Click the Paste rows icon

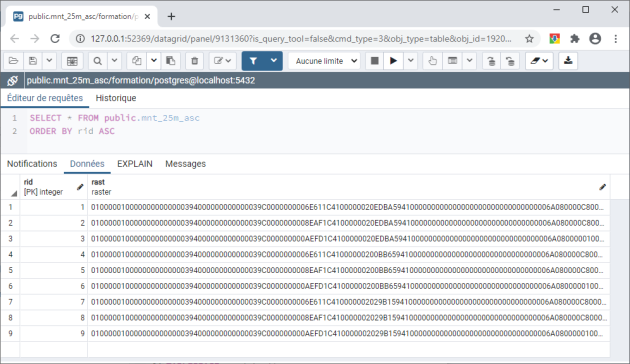(x=171, y=61)
